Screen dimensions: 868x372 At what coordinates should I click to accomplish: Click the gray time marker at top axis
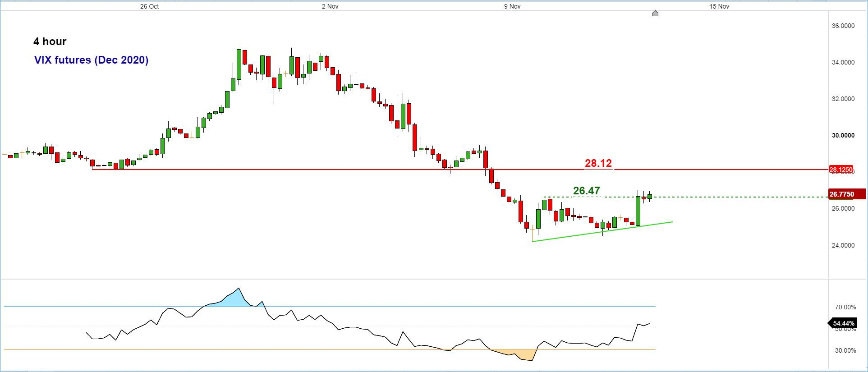[655, 14]
